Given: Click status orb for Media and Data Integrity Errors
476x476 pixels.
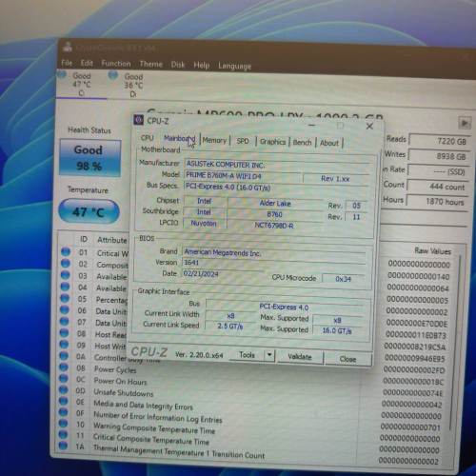Looking at the screenshot, I should pos(63,401).
